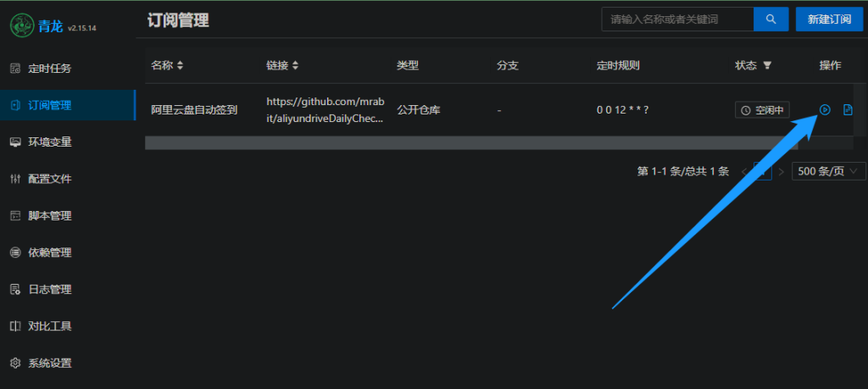Select 订阅管理 in the sidebar
Image resolution: width=868 pixels, height=389 pixels.
[x=68, y=105]
